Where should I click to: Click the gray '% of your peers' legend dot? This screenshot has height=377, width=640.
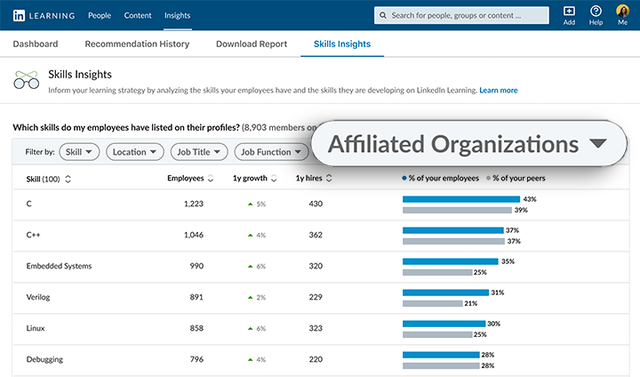488,178
